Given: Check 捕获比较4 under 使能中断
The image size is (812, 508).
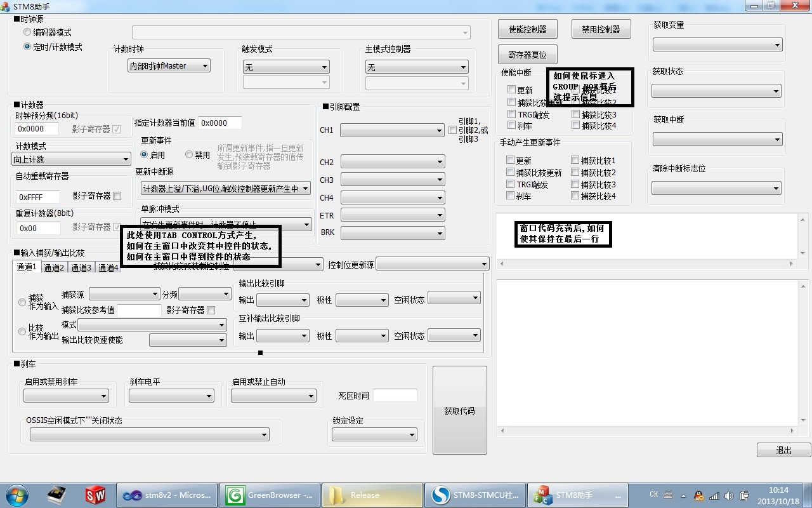Looking at the screenshot, I should pos(575,126).
